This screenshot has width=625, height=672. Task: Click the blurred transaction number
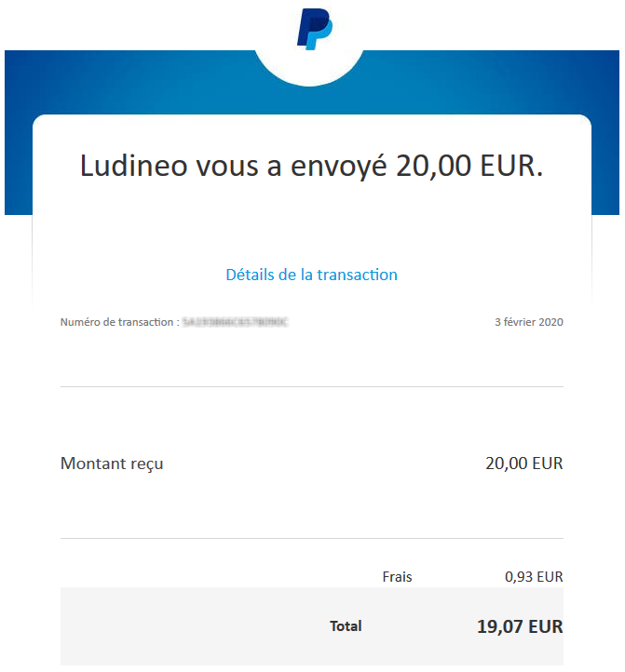point(235,322)
